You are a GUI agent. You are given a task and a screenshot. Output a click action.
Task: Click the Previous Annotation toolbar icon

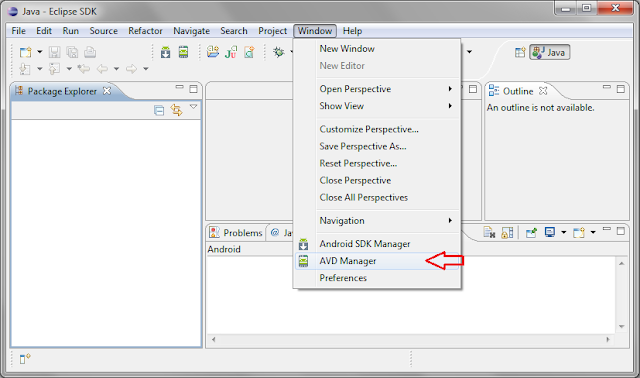[x=54, y=69]
